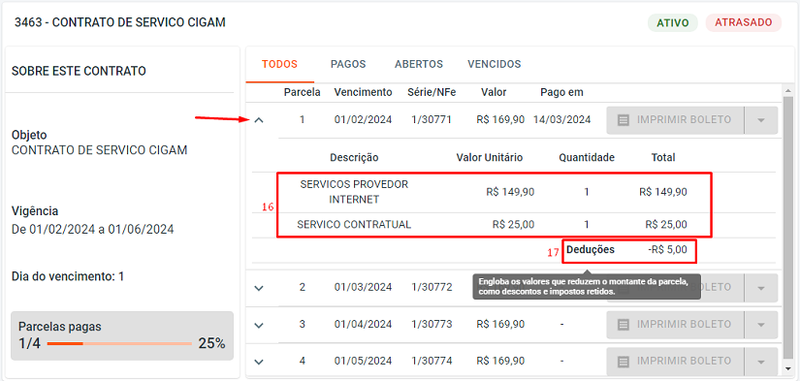
Task: Expand parcela 4 row chevron
Action: point(259,362)
